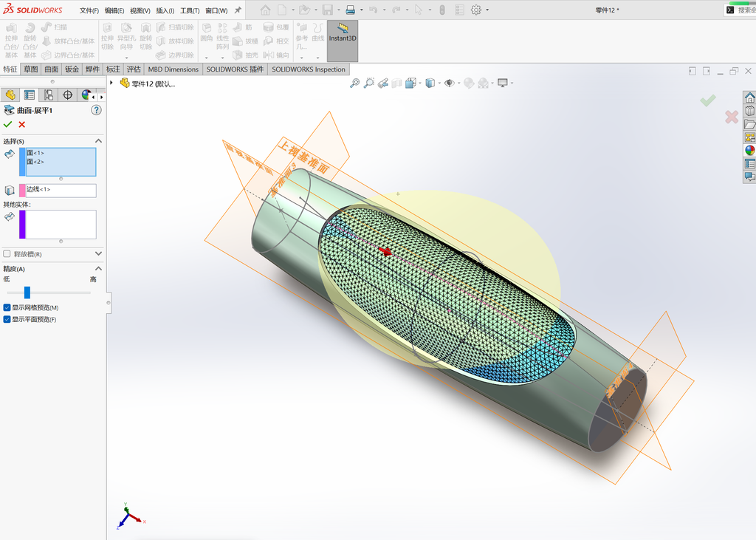Switch to the MBD Dimensions tab

[173, 69]
